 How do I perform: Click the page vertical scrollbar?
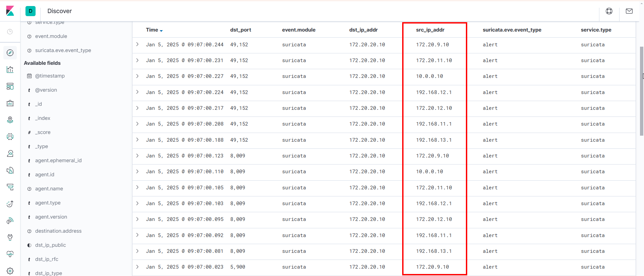(642, 91)
